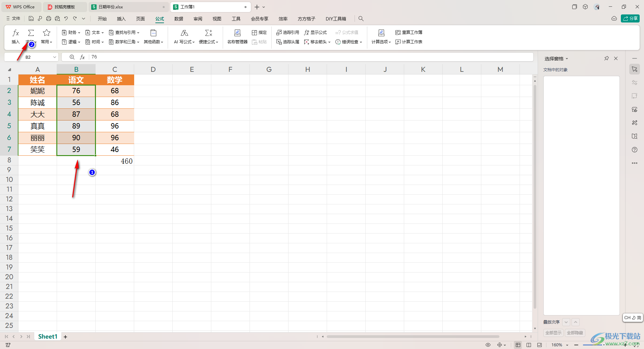Viewport: 644px width, 349px height.
Task: Click the 分享 share button
Action: [630, 18]
